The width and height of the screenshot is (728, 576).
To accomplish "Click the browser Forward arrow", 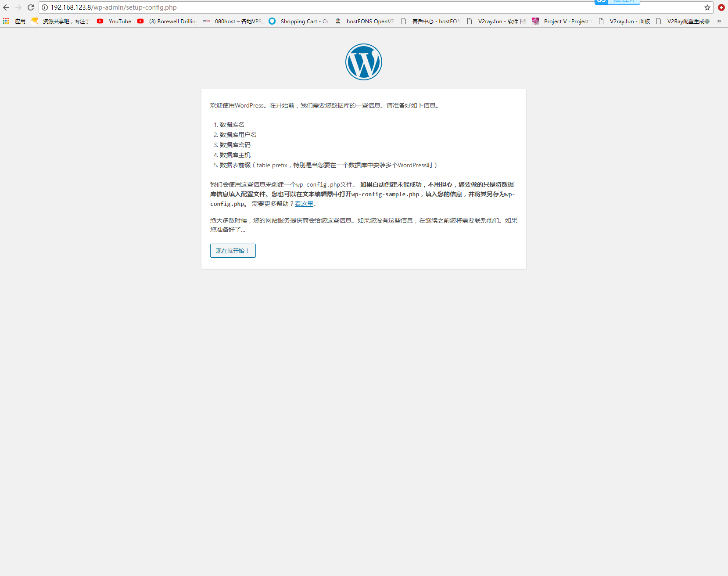I will coord(18,7).
